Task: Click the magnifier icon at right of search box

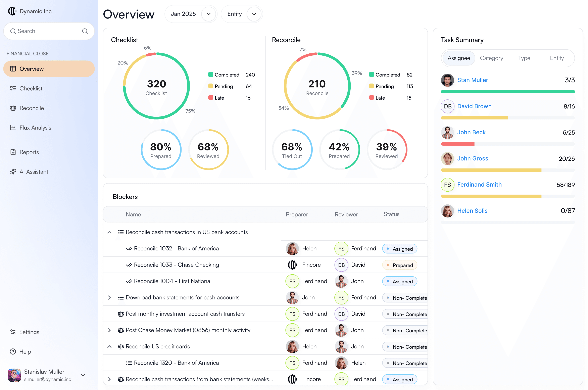Action: click(x=85, y=31)
